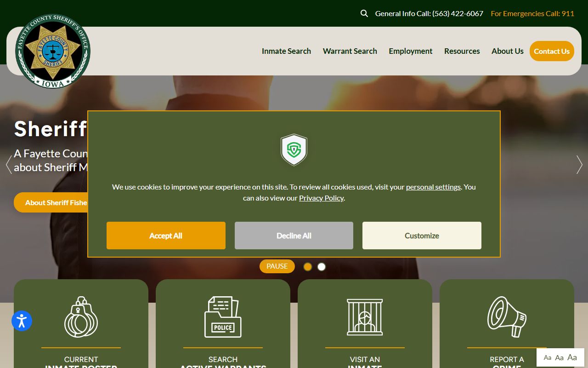This screenshot has height=368, width=588.
Task: Open the Privacy Policy link
Action: 321,198
